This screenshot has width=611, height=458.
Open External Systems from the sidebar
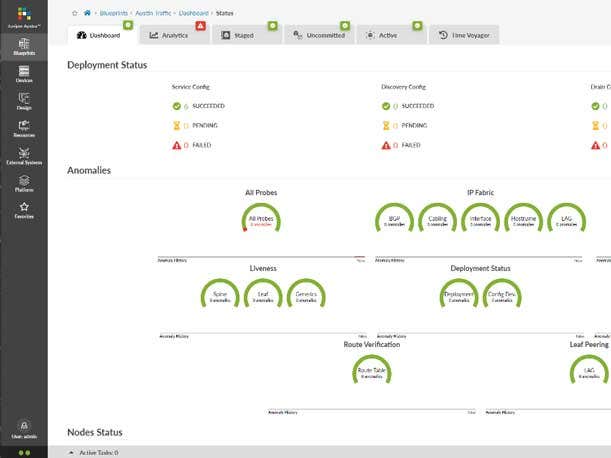pyautogui.click(x=23, y=156)
